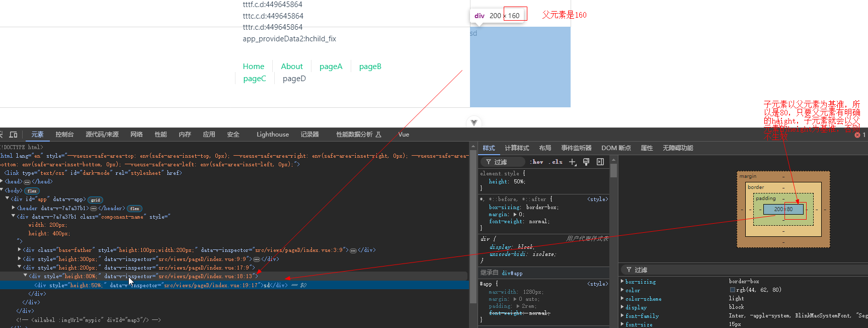This screenshot has height=328, width=868.
Task: Click the computed properties 过滤 filter input
Action: point(745,270)
